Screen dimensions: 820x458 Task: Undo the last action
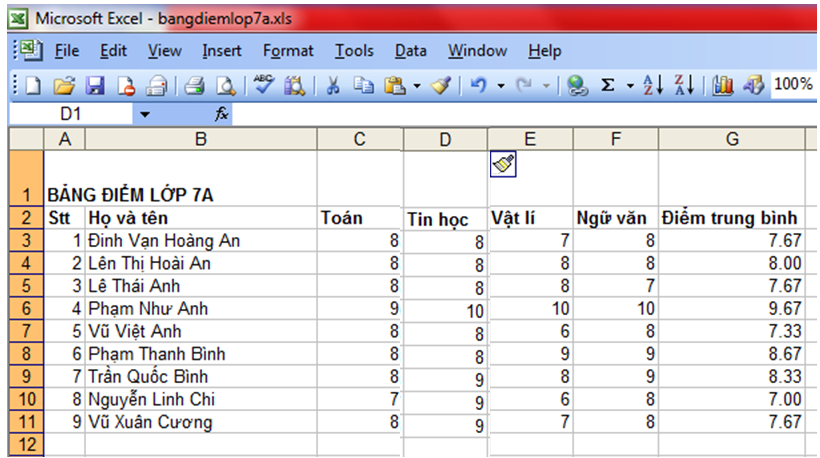pyautogui.click(x=479, y=85)
